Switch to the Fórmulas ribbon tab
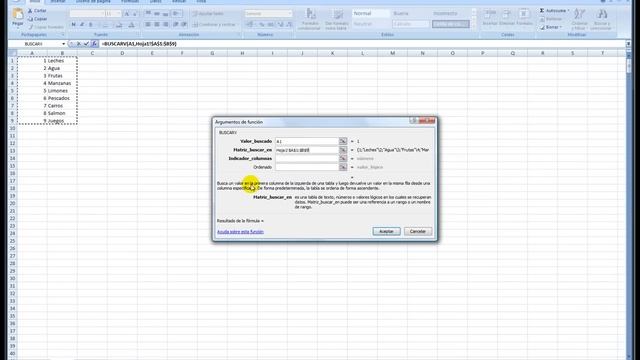 point(130,2)
